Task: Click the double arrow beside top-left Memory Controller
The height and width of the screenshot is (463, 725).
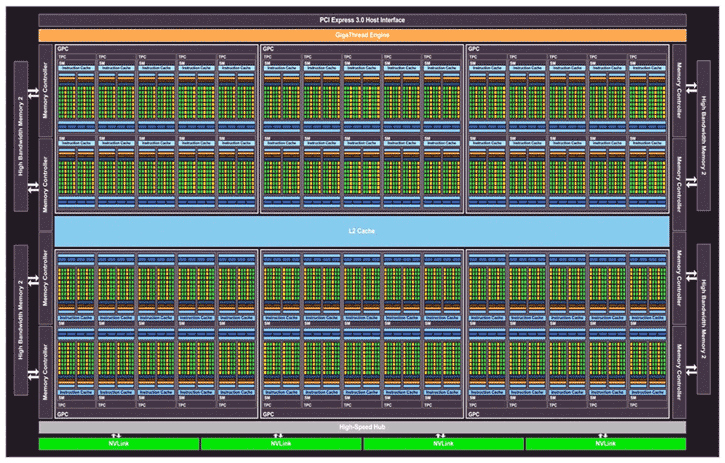Action: (x=32, y=93)
